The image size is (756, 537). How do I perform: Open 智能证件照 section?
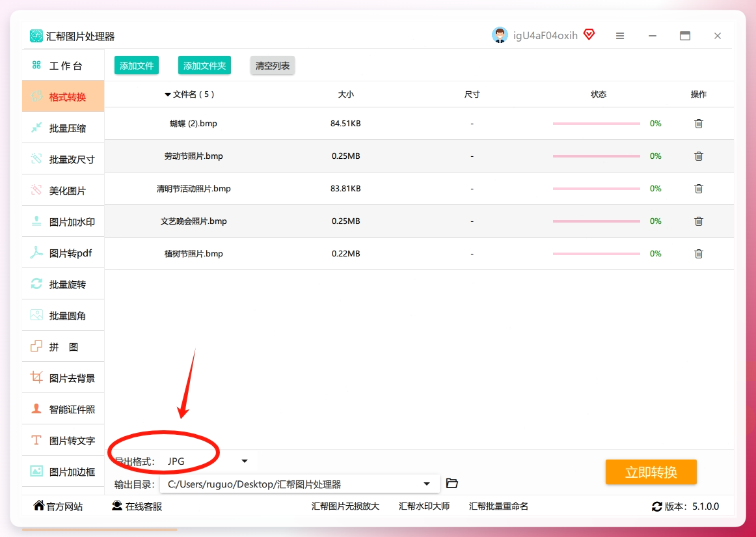63,409
